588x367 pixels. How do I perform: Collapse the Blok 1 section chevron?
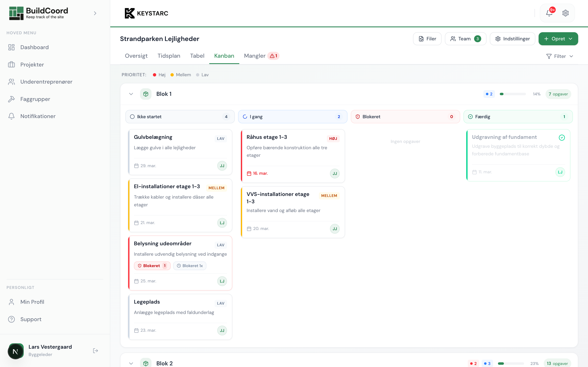(x=131, y=94)
